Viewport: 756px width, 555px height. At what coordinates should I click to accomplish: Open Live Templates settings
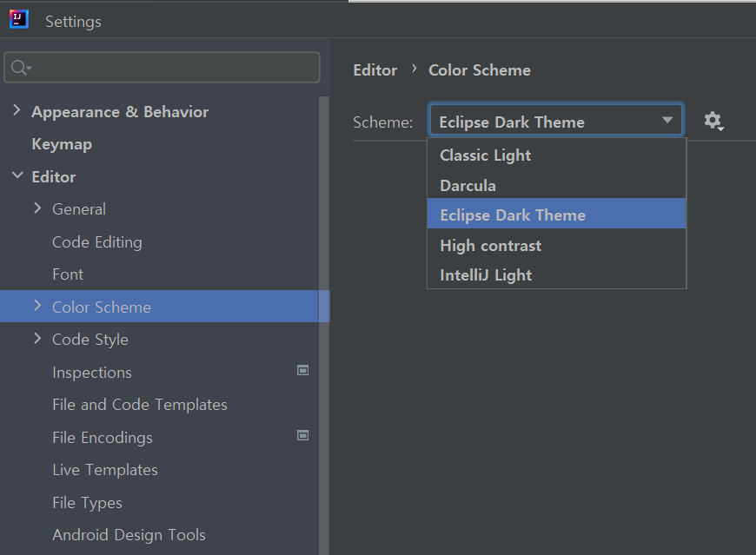105,470
